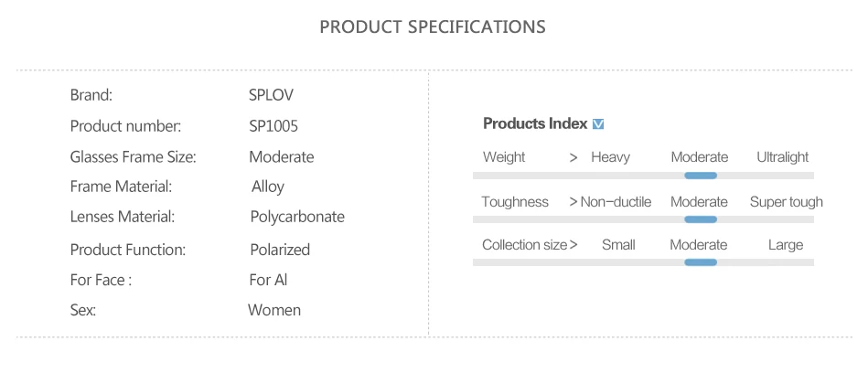Click the arrow next to Weight
Screen dimensions: 868x384
point(573,158)
